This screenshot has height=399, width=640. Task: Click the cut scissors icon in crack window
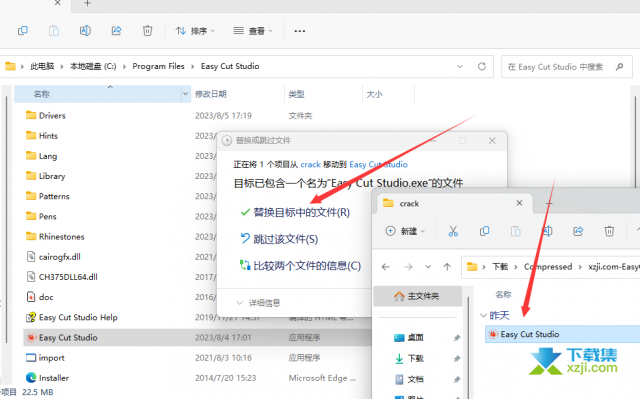(x=453, y=231)
